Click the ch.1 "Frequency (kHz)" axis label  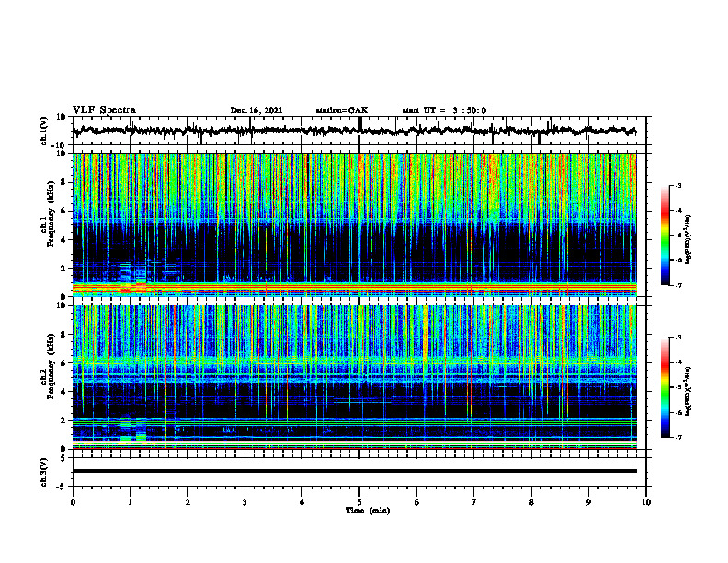[x=51, y=214]
